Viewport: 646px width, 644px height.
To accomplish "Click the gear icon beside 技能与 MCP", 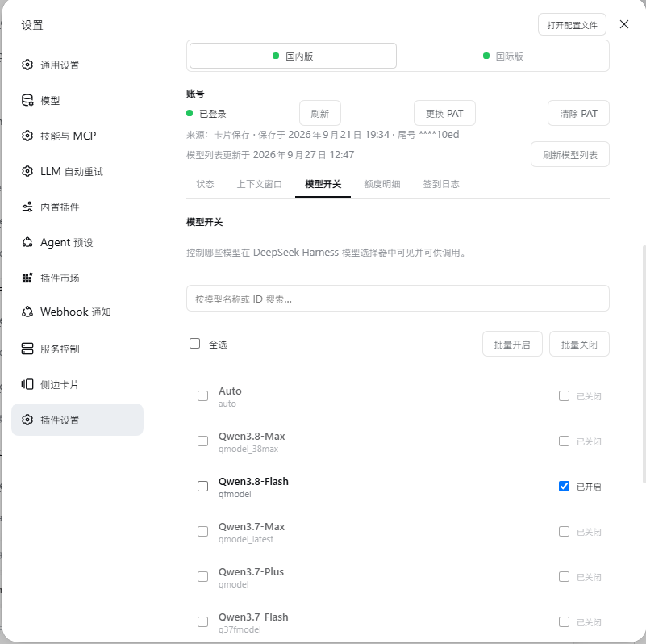I will click(27, 136).
